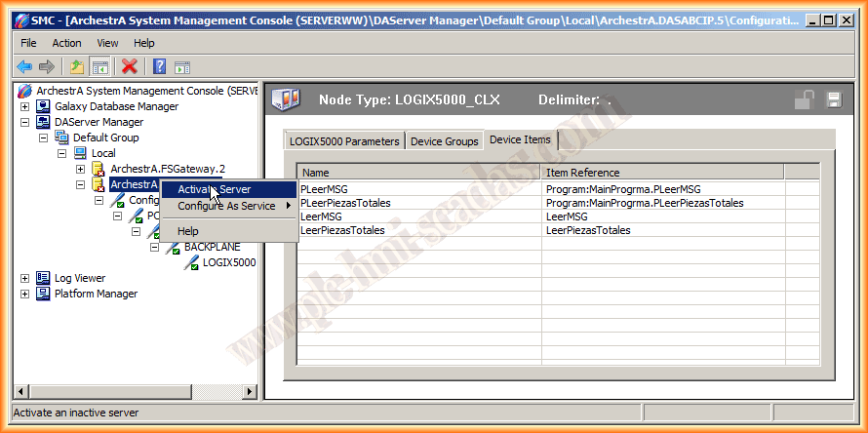Image resolution: width=868 pixels, height=433 pixels.
Task: Switch to LOGIX5000 Parameters tab
Action: pos(344,141)
